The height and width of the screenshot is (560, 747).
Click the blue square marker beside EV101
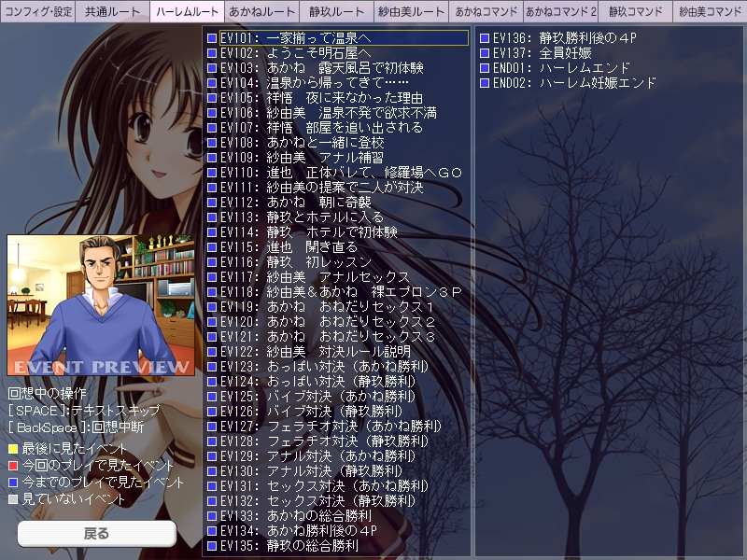(212, 38)
